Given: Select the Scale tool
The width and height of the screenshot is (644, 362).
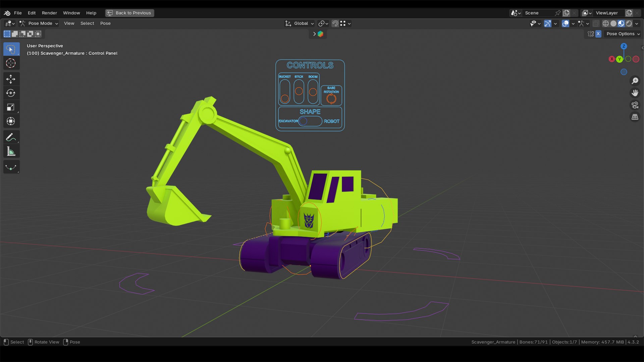Looking at the screenshot, I should pyautogui.click(x=11, y=107).
